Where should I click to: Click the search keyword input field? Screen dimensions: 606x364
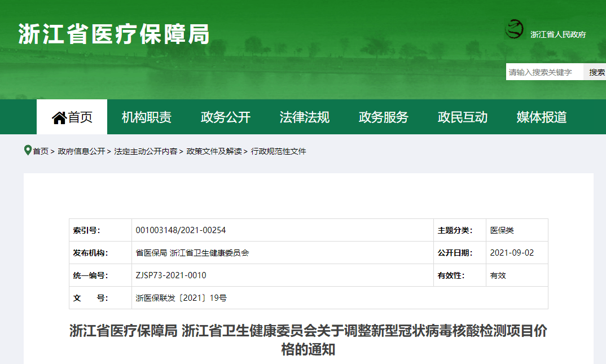544,72
